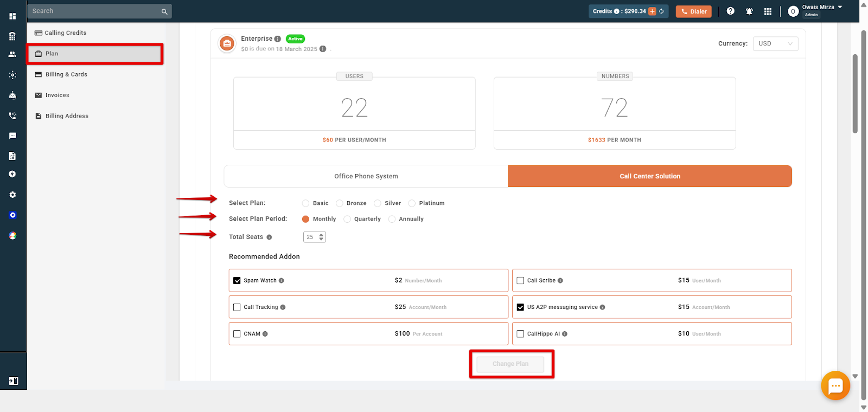Click the Change Plan button
Screen dimensions: 868x412
click(510, 364)
